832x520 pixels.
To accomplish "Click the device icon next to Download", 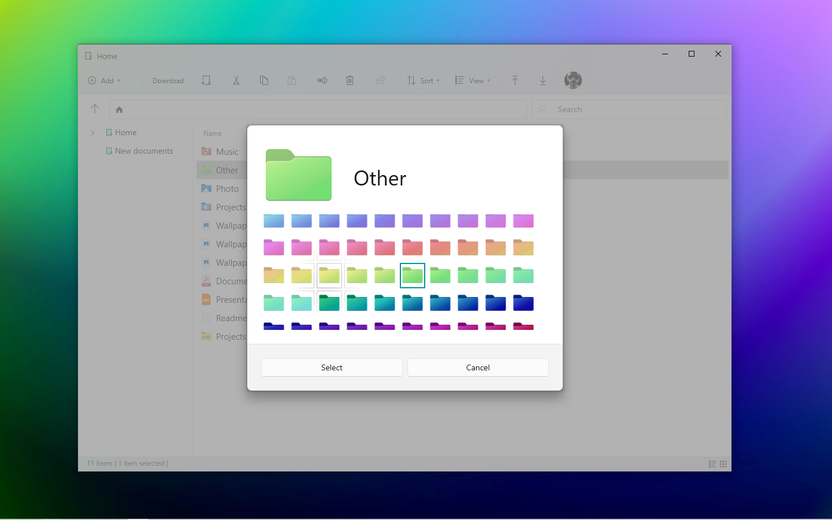I will pos(206,81).
